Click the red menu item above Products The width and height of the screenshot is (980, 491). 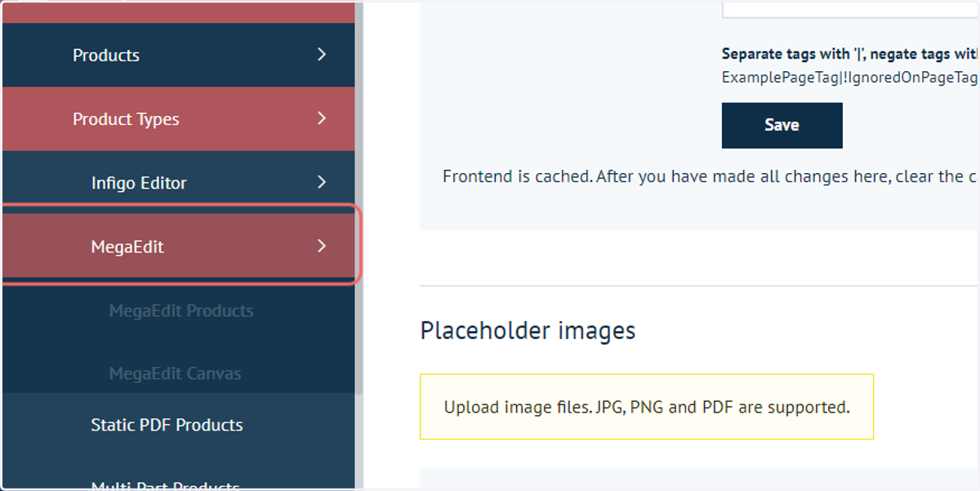[178, 11]
